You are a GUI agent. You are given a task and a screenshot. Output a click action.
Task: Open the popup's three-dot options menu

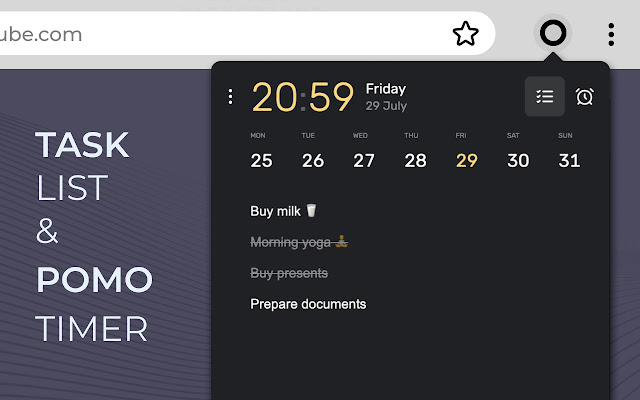click(x=231, y=97)
